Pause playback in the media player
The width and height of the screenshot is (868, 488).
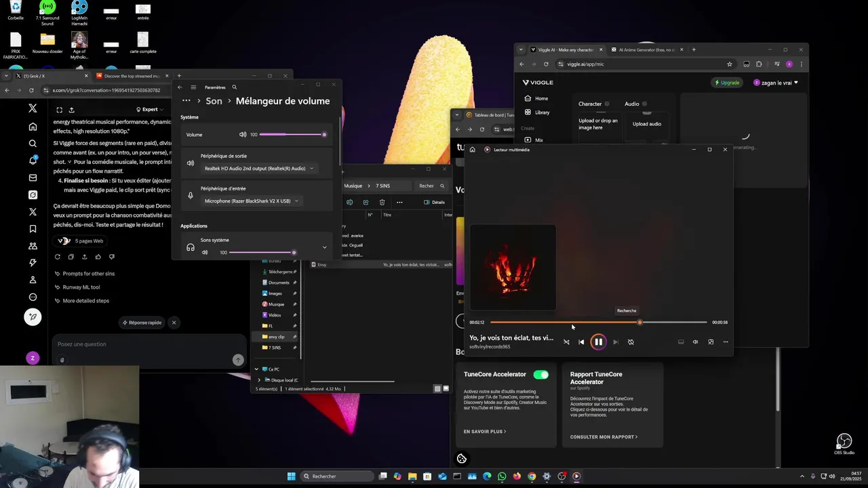click(x=598, y=342)
